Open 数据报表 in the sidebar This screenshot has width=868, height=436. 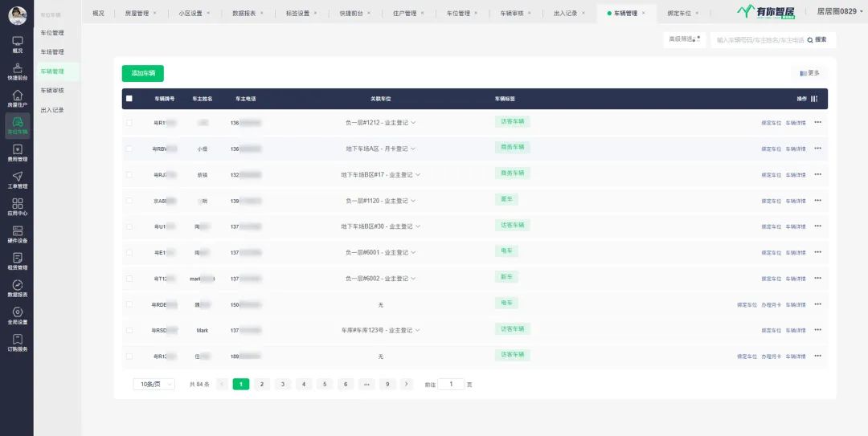click(x=17, y=287)
